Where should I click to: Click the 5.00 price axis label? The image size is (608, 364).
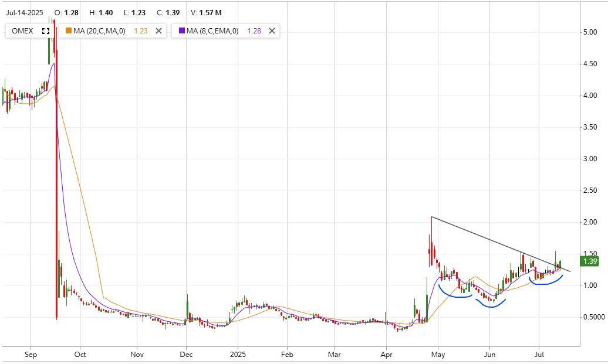coord(590,32)
